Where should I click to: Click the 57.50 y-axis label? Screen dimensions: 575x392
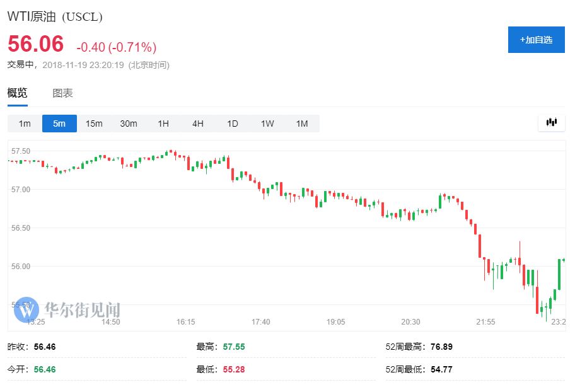point(21,151)
